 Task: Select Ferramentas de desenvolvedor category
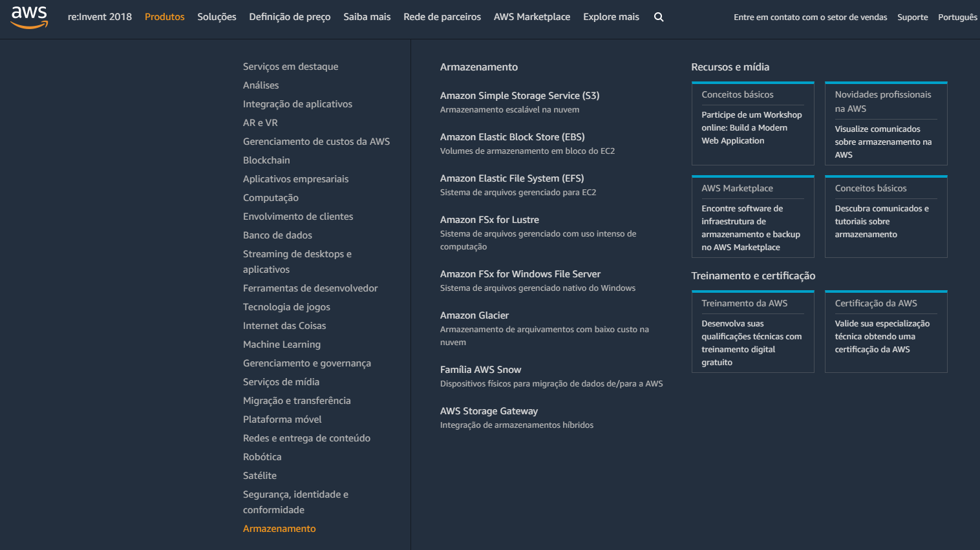[310, 288]
